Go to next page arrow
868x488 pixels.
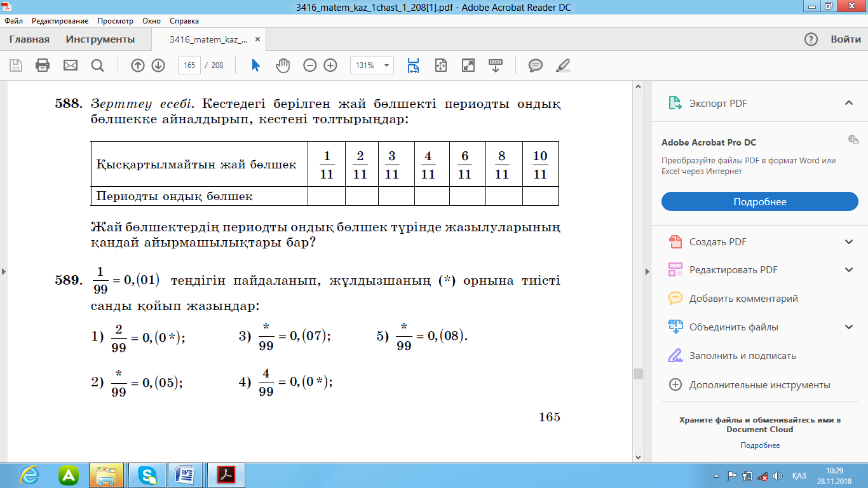158,65
